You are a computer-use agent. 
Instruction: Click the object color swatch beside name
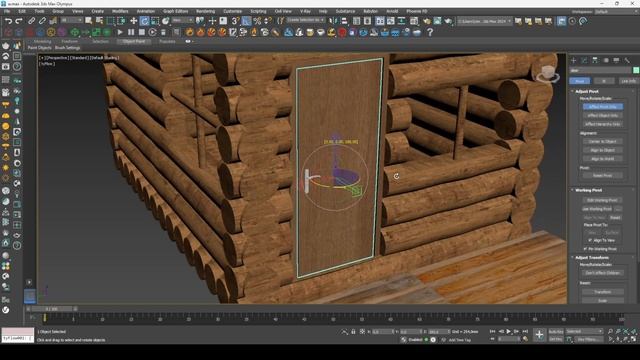pyautogui.click(x=636, y=71)
